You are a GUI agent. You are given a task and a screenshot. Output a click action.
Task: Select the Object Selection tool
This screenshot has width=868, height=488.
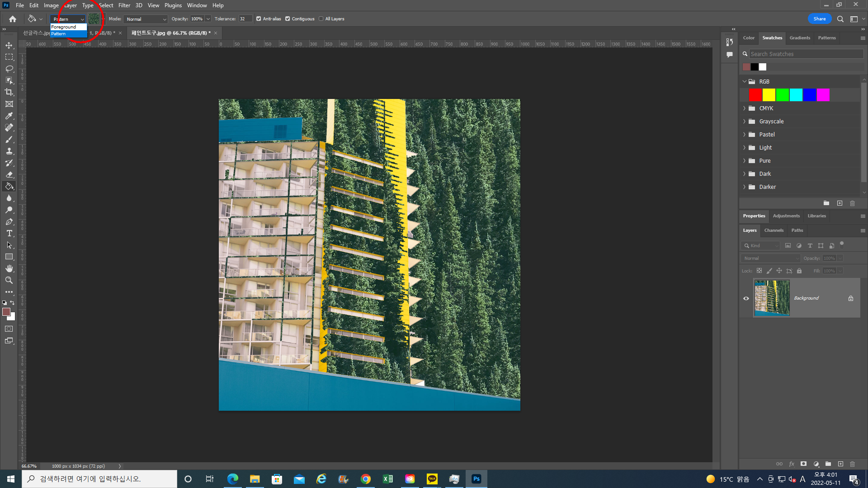[9, 80]
